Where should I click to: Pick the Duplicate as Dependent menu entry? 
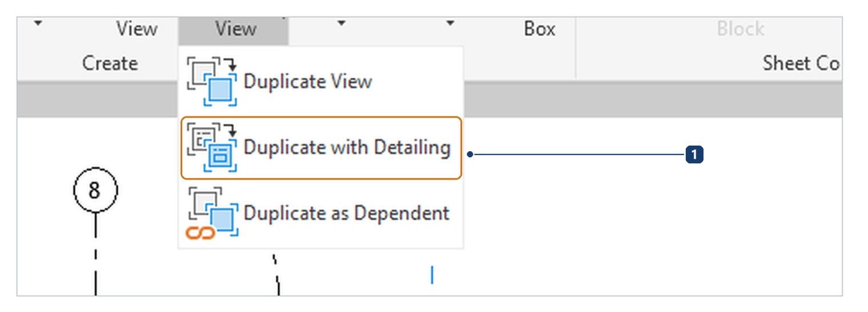click(321, 214)
